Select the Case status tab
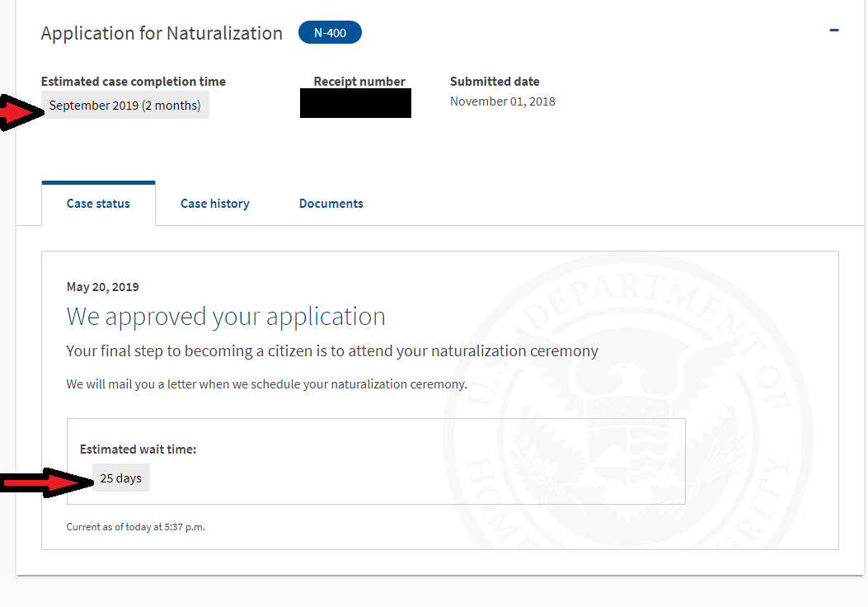 coord(99,204)
